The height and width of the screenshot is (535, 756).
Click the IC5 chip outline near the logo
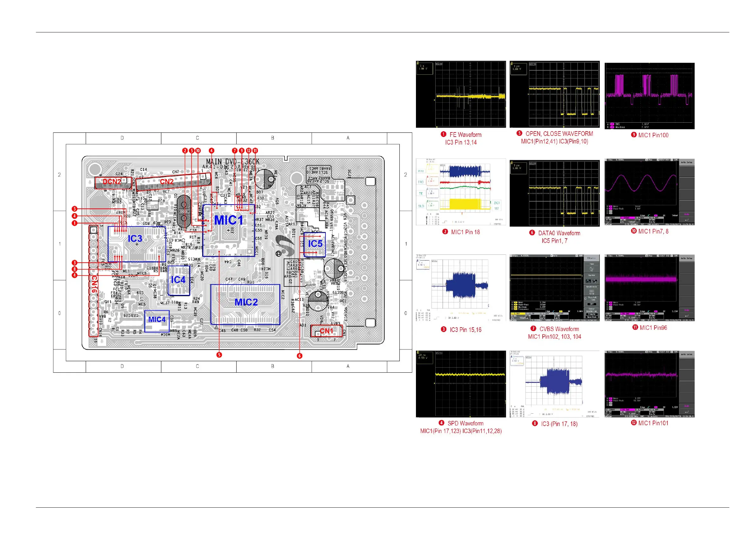tap(314, 245)
